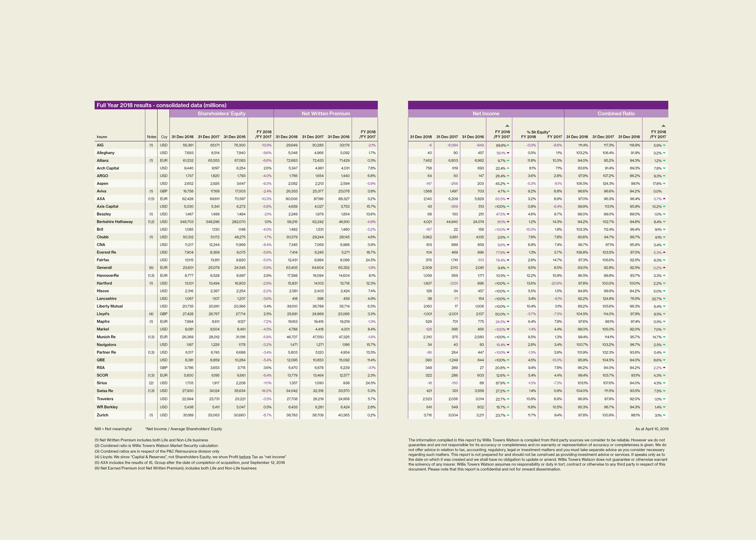Click the '% Sh Equity*' column header
756x540 pixels.
[x=539, y=132]
